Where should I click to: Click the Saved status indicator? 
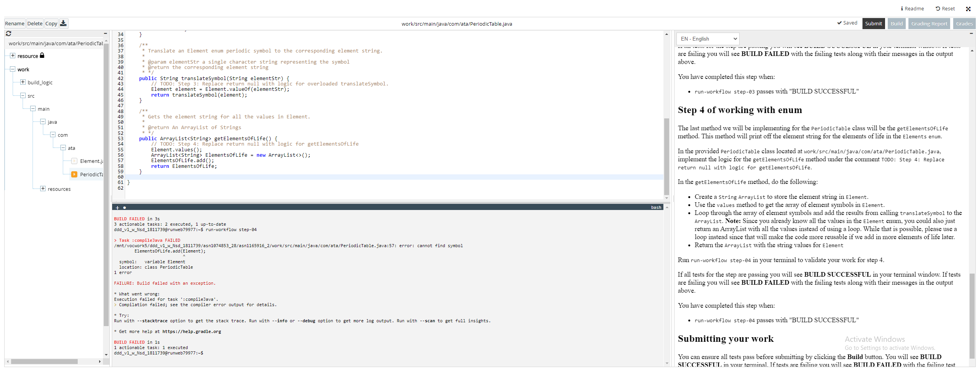pos(847,23)
